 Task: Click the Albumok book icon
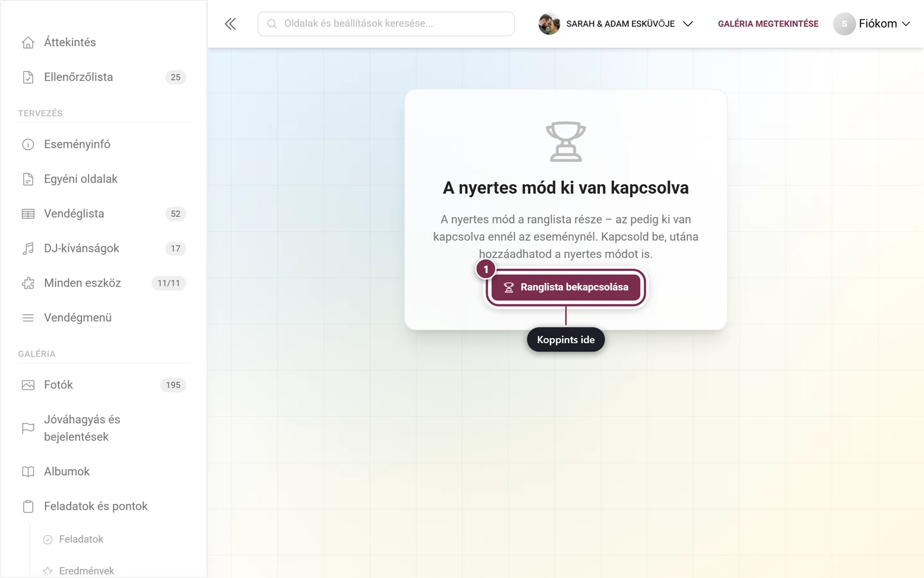28,472
